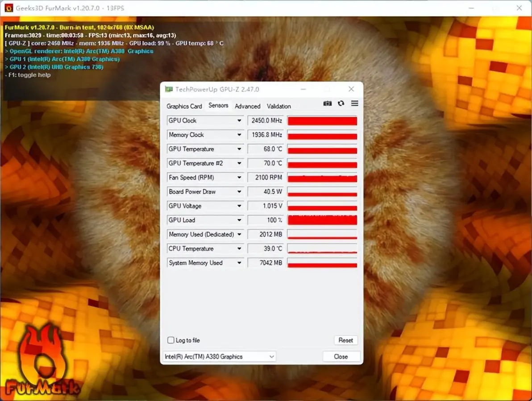Click the GPU-Z core and mem stats line
This screenshot has width=532, height=401.
[x=114, y=43]
